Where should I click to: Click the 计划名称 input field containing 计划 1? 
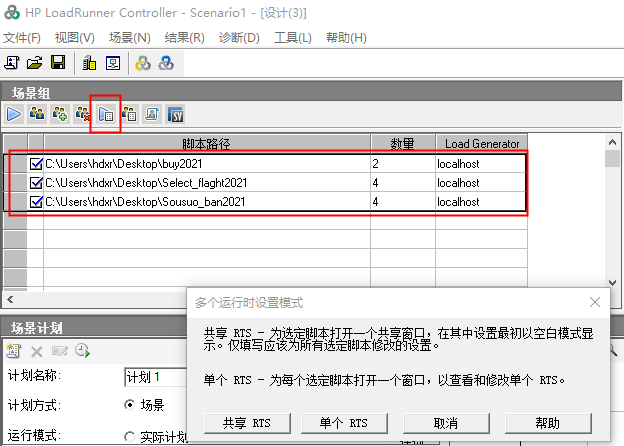tap(156, 377)
